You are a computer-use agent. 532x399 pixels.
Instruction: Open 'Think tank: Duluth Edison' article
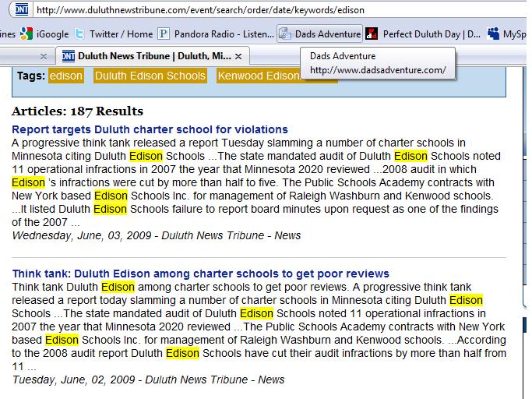pos(200,274)
